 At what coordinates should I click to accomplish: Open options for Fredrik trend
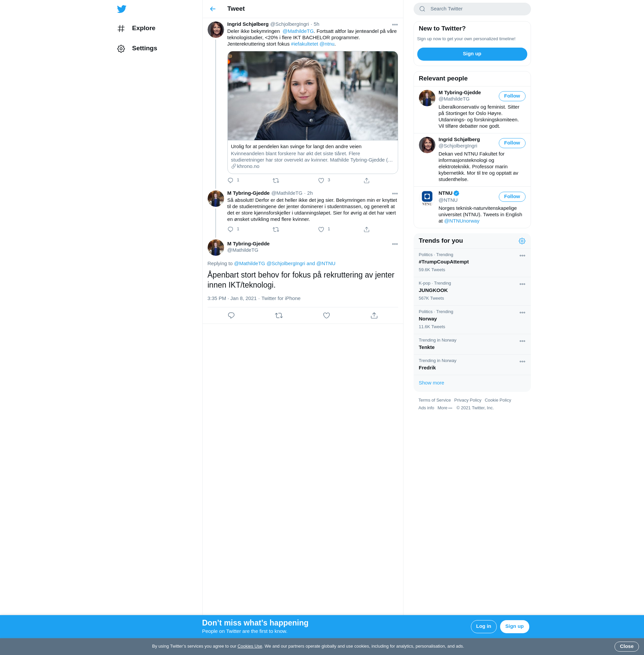tap(522, 362)
